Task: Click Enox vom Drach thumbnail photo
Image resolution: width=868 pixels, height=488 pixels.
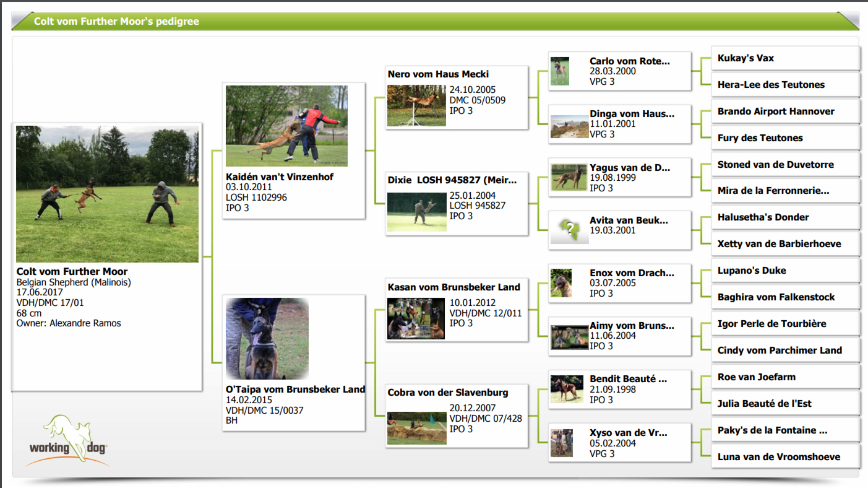Action: [561, 283]
